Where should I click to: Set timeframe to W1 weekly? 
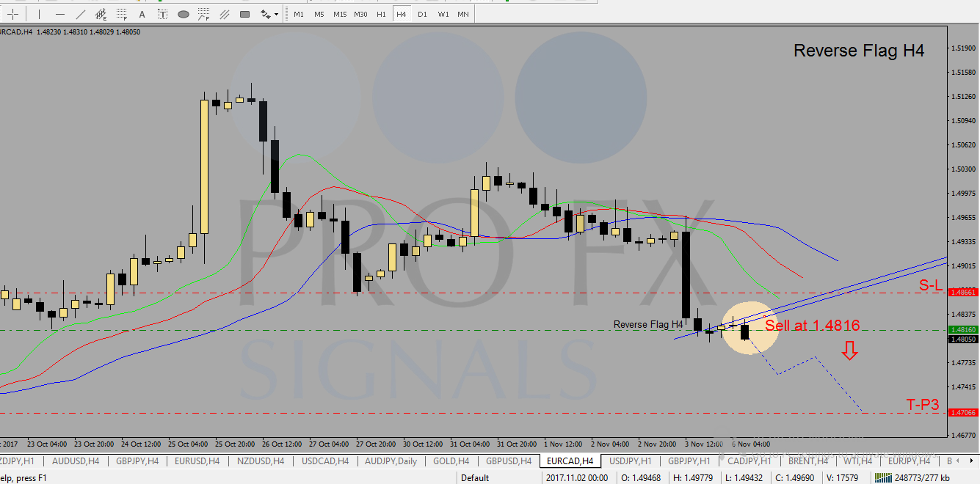(443, 14)
